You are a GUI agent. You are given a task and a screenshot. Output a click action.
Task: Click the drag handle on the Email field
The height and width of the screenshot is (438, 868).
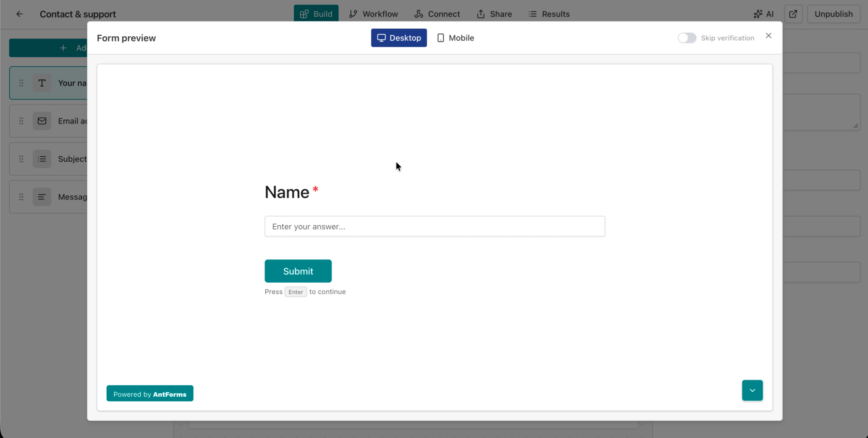pyautogui.click(x=21, y=121)
